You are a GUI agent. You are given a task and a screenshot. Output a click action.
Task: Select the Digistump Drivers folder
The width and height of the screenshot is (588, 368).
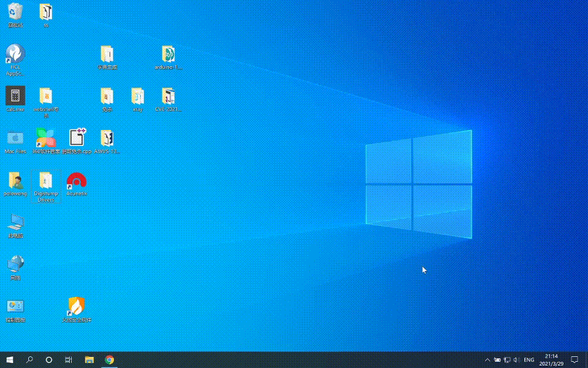[x=46, y=186]
